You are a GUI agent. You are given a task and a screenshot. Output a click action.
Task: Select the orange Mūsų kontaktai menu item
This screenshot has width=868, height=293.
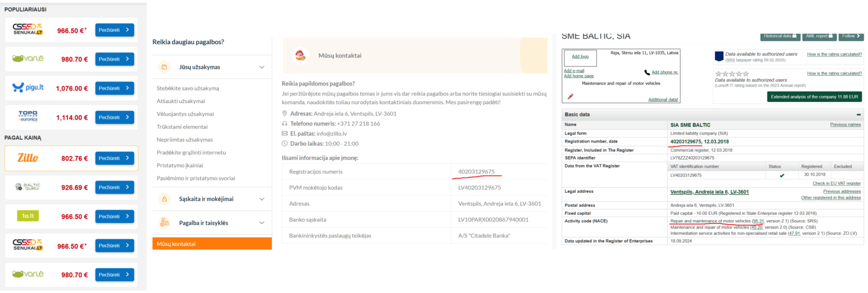coord(212,244)
